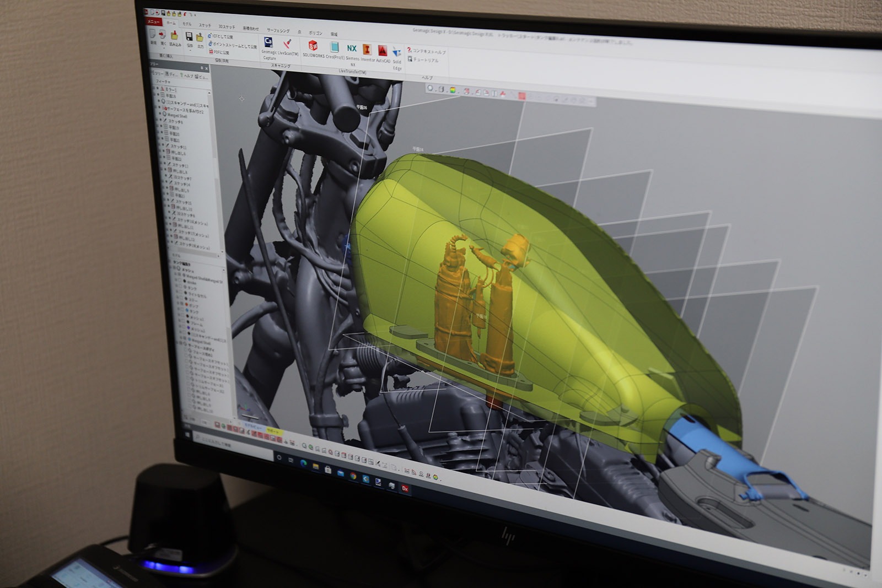Click the 出力 (Export) icon
Screen dimensions: 882x588
click(x=200, y=37)
